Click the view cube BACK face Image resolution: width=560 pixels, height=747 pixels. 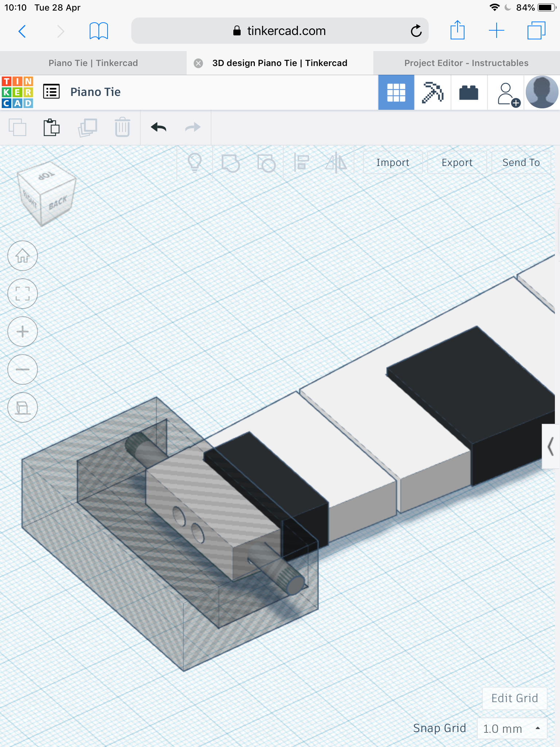(x=58, y=203)
